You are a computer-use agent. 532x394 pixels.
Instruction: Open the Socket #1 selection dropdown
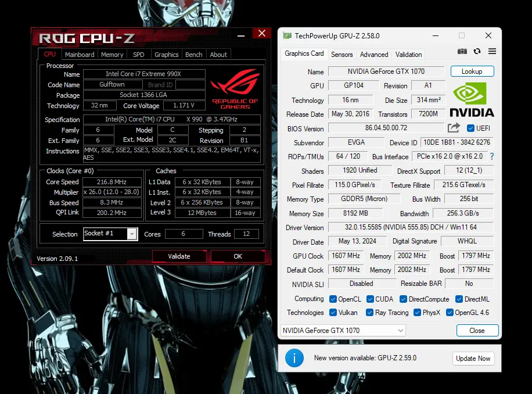110,234
